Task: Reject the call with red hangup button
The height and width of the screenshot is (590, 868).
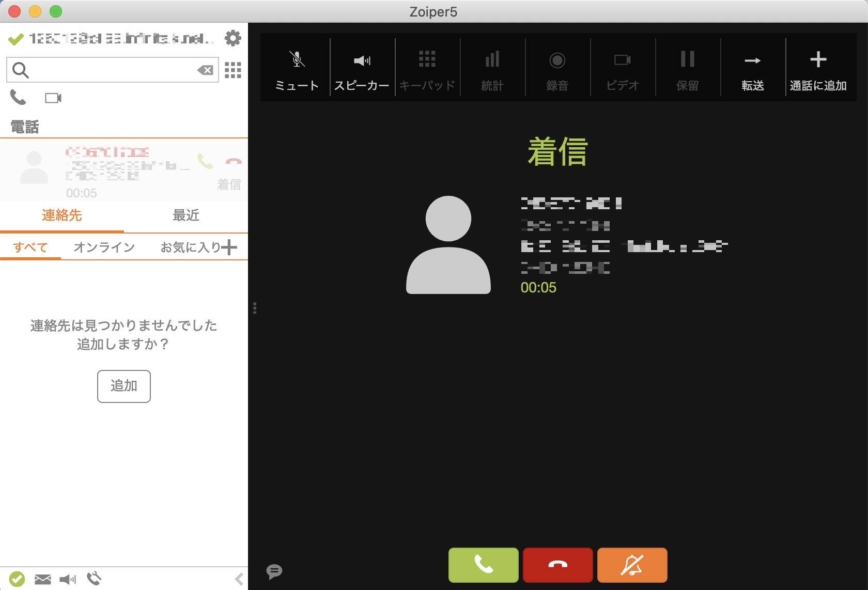Action: click(557, 565)
